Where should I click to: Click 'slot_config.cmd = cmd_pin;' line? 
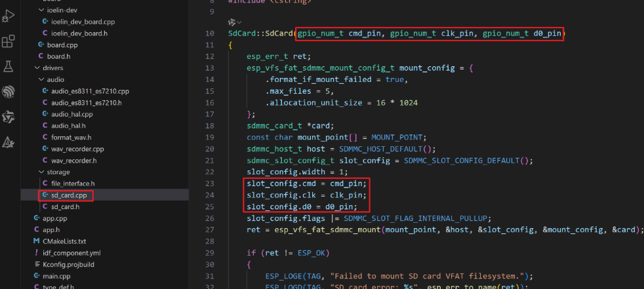point(306,183)
